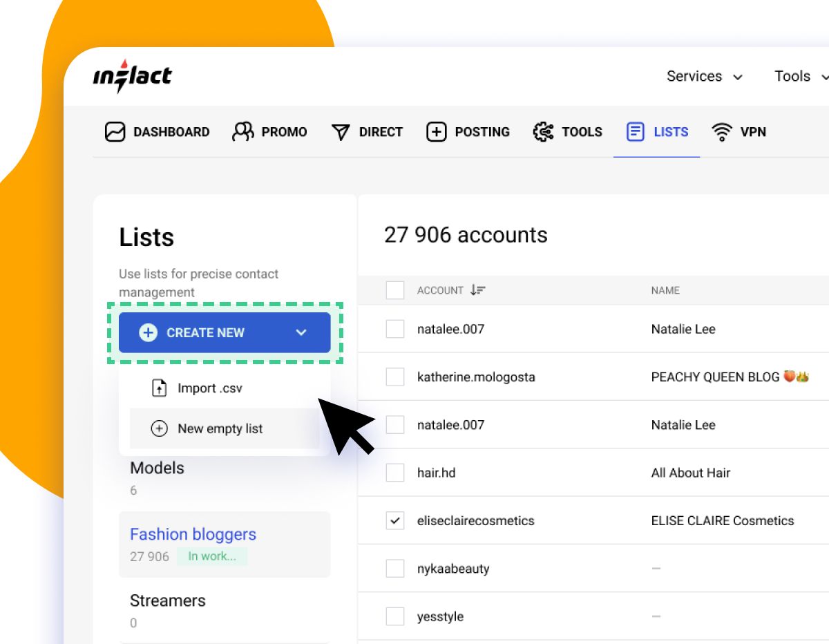Screen dimensions: 829x644
Task: Switch to the PROMO tab
Action: (x=269, y=131)
